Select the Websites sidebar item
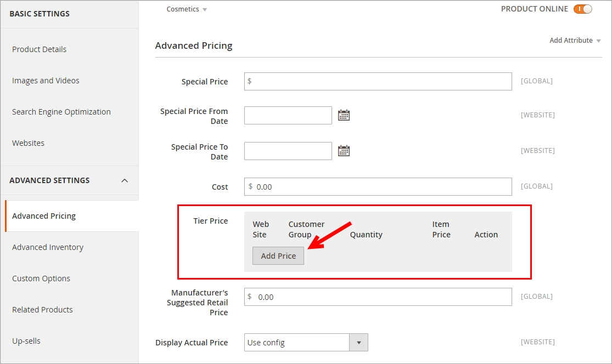The image size is (612, 364). click(28, 143)
